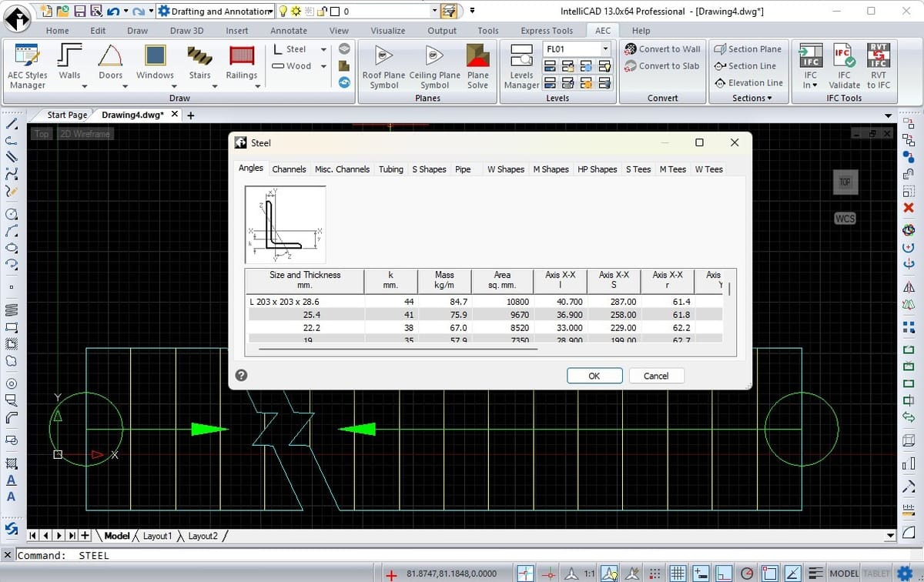Switch to the W Shapes tab

506,169
